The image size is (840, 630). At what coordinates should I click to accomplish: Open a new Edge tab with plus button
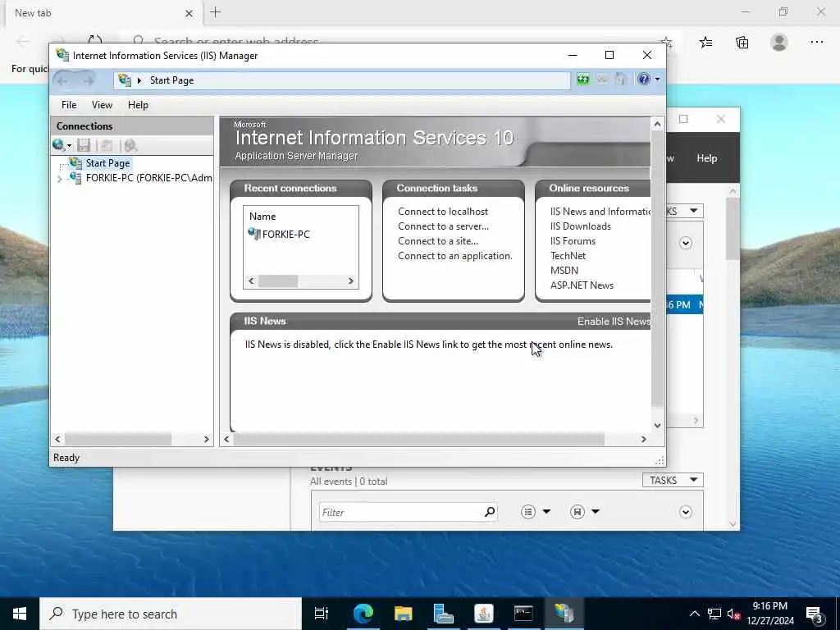pyautogui.click(x=216, y=12)
